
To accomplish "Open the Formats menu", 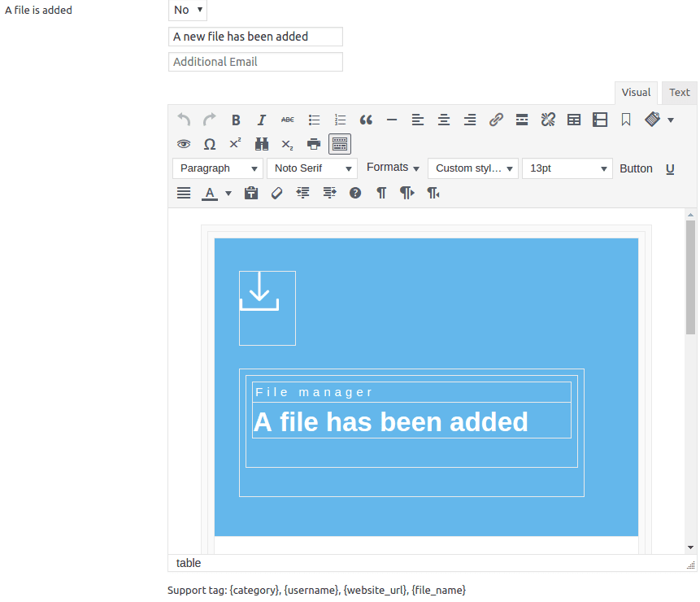I will tap(393, 168).
